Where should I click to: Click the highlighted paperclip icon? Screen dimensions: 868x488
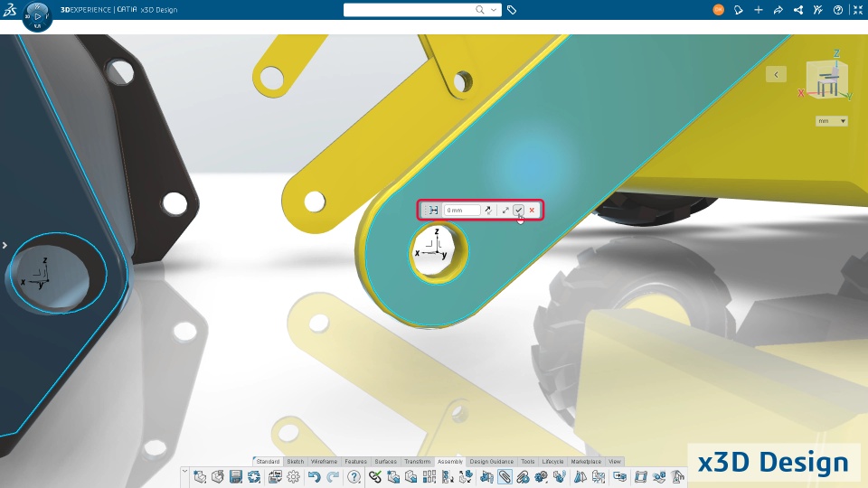pos(505,477)
